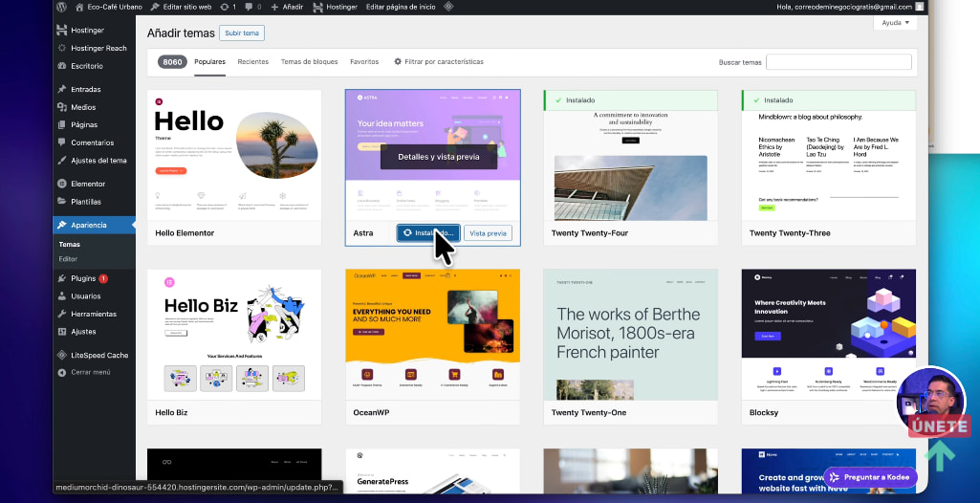
Task: Open the Hello Elementor theme thumbnail
Action: (x=234, y=155)
